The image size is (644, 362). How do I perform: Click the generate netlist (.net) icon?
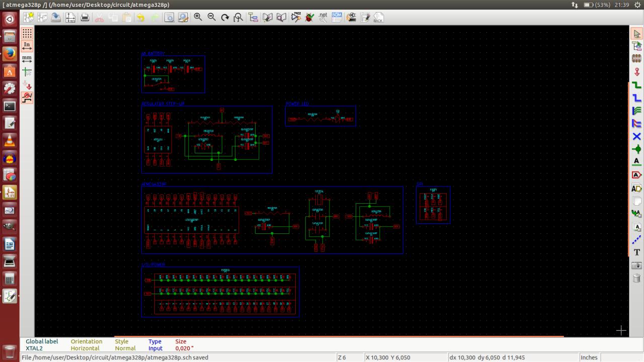tap(323, 17)
